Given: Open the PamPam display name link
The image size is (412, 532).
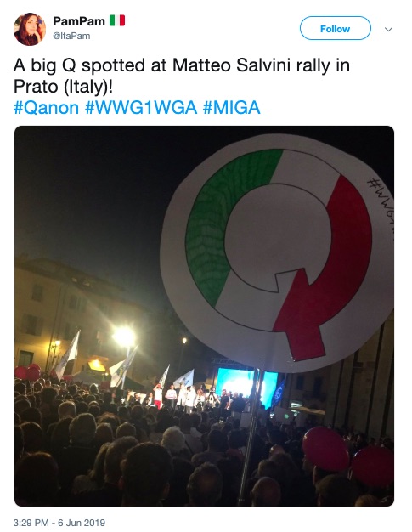Looking at the screenshot, I should [x=79, y=21].
